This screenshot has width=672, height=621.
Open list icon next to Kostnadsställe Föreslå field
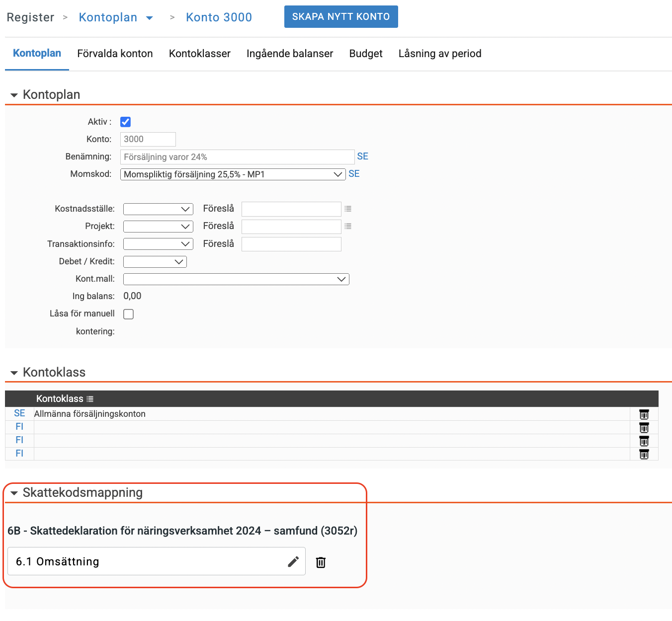(x=348, y=209)
